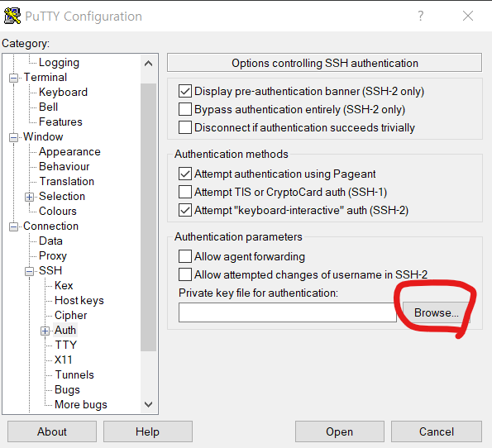This screenshot has height=448, width=492.
Task: Close the PuTTY Configuration window
Action: 468,16
